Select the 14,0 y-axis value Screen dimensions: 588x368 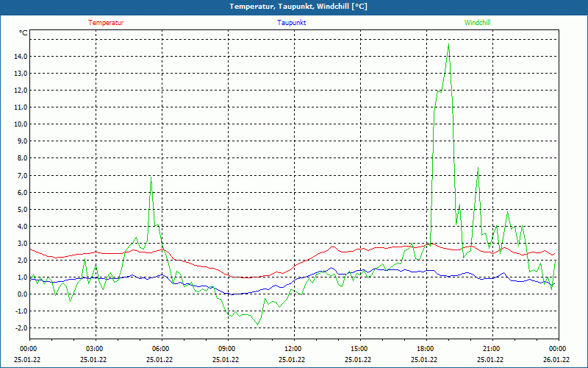pyautogui.click(x=21, y=57)
